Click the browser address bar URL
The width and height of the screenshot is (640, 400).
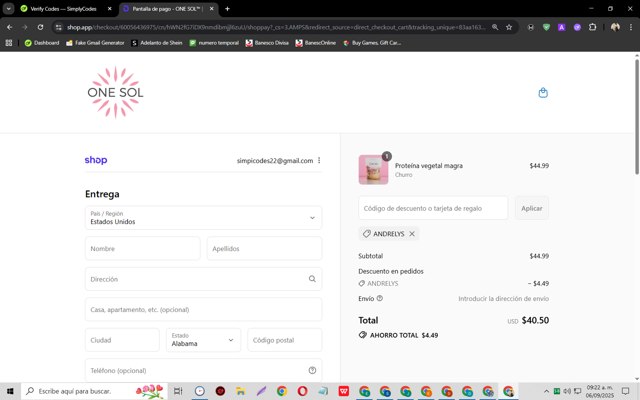tap(276, 27)
